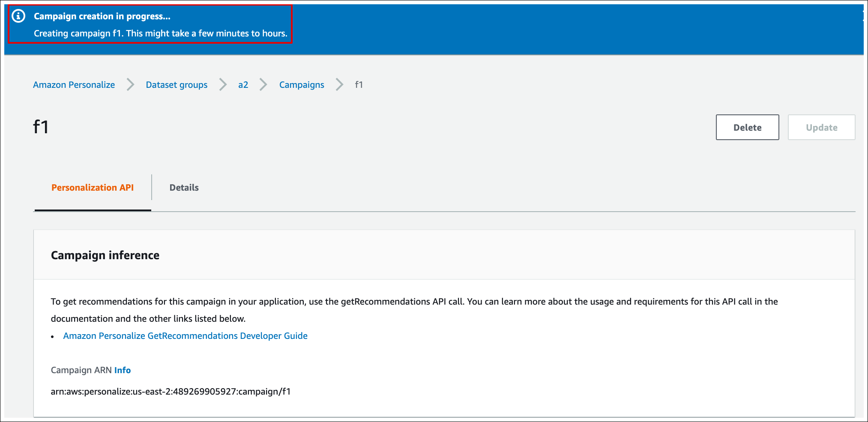Select the Personalization API tab
The height and width of the screenshot is (422, 868).
[x=93, y=188]
